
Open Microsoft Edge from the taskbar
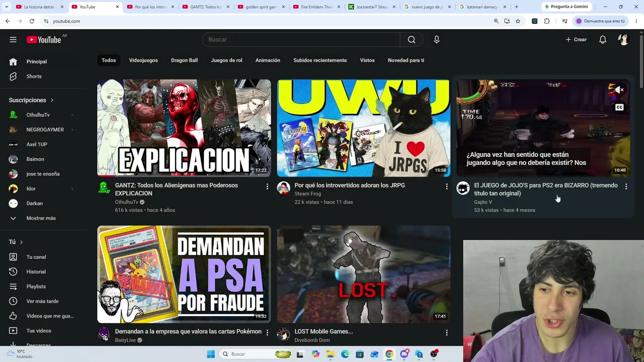(x=345, y=354)
